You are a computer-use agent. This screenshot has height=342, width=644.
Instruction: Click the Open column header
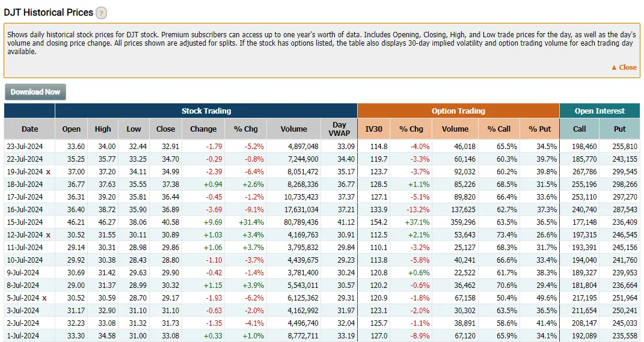pyautogui.click(x=71, y=129)
